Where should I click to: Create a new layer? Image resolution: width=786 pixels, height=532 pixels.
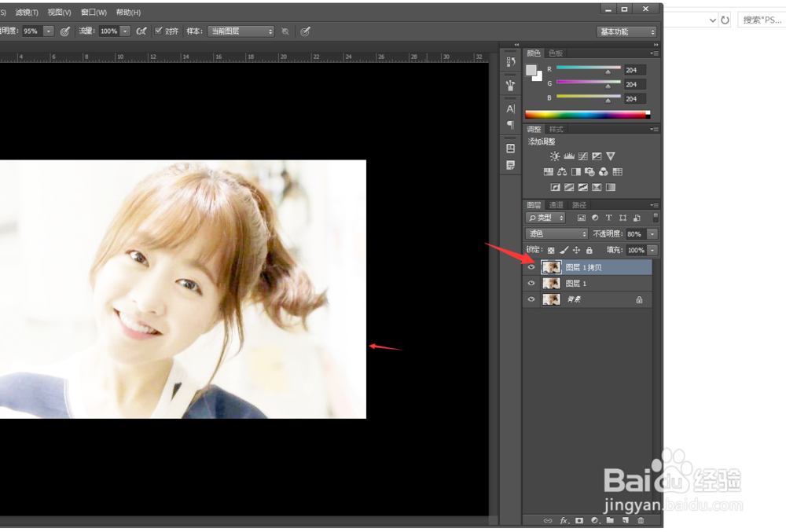click(625, 520)
